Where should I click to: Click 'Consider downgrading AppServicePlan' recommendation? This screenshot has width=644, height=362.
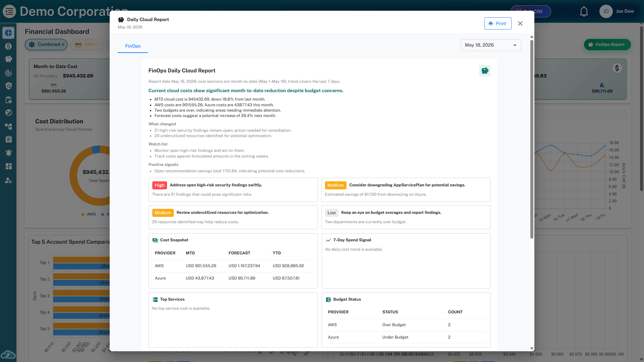406,190
